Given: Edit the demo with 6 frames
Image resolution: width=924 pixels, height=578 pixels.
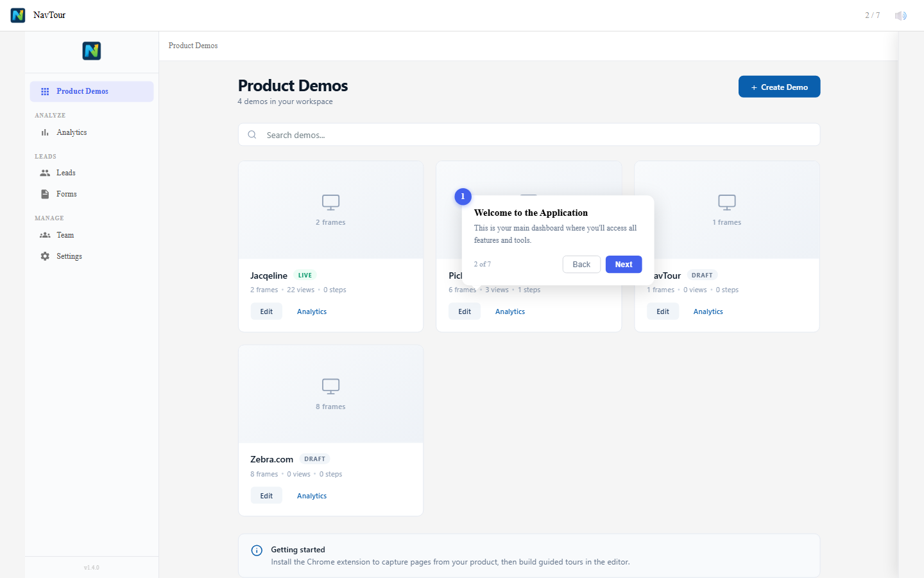Looking at the screenshot, I should coord(465,311).
